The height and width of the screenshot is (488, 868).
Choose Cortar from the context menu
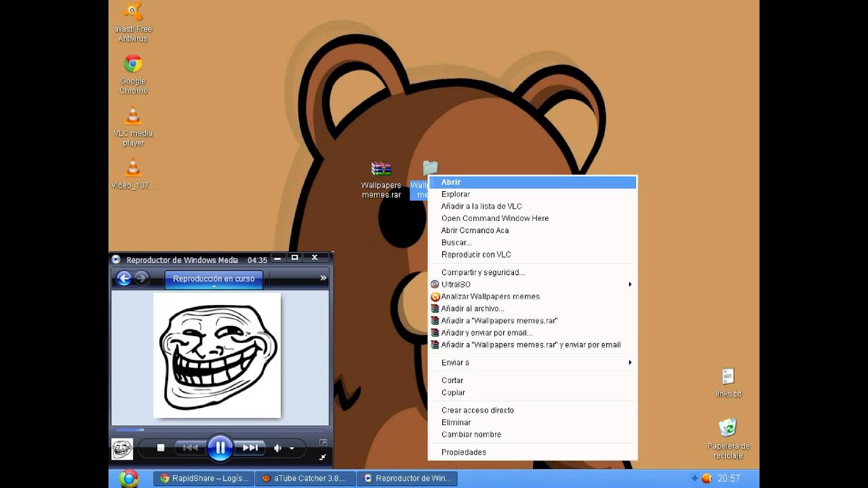pyautogui.click(x=532, y=382)
